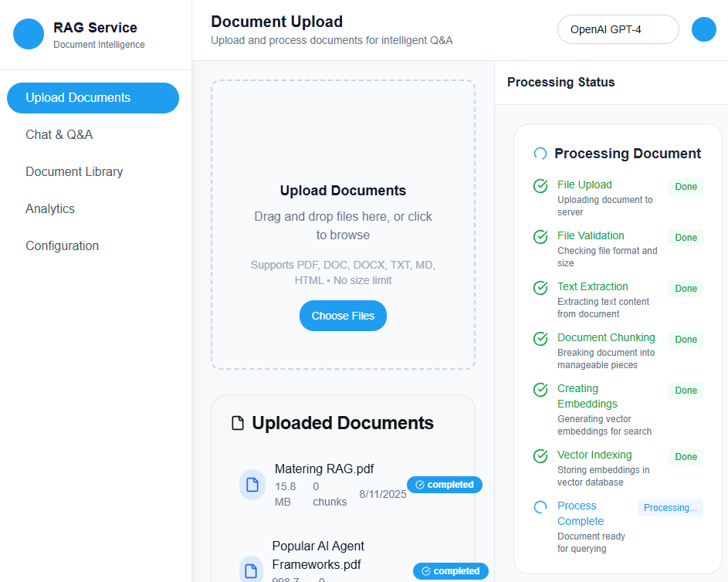The width and height of the screenshot is (728, 582).
Task: Click the Done badge for Vector Indexing
Action: [686, 457]
